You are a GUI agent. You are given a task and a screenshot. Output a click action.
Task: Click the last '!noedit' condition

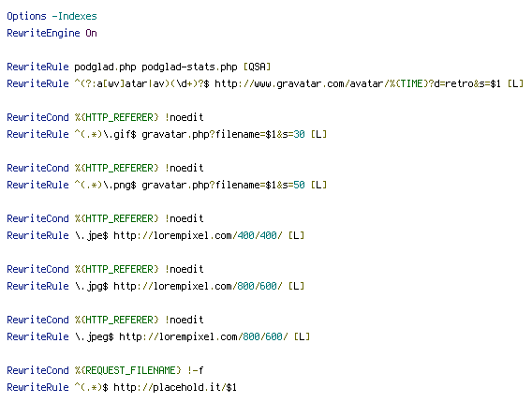coord(184,320)
